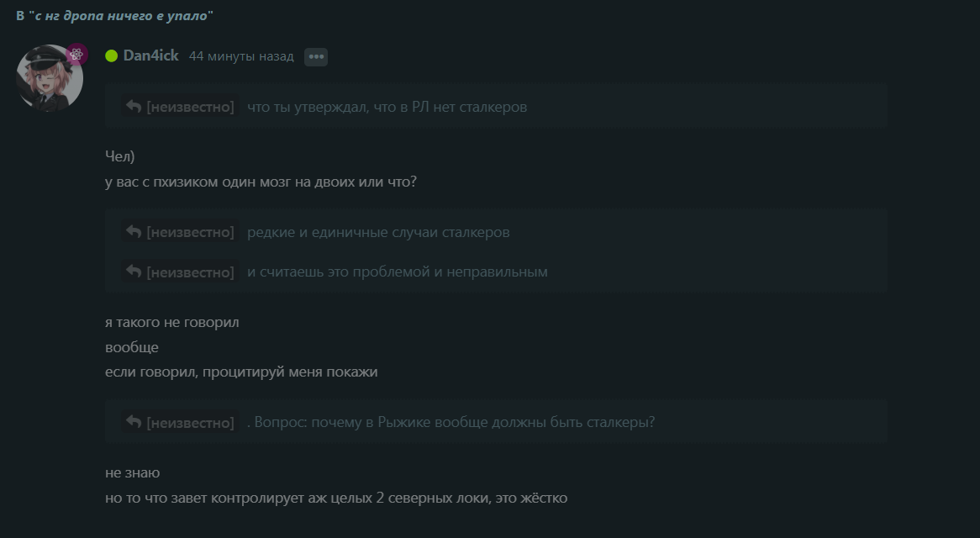Click reply arrow beside "и считаешь это проблемой"
980x538 pixels.
point(134,272)
